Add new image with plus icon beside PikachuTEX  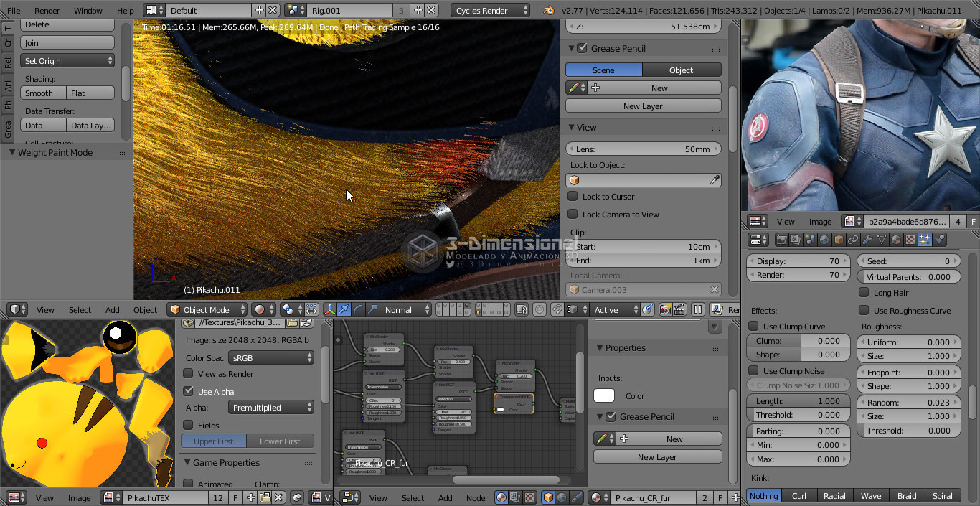[251, 497]
